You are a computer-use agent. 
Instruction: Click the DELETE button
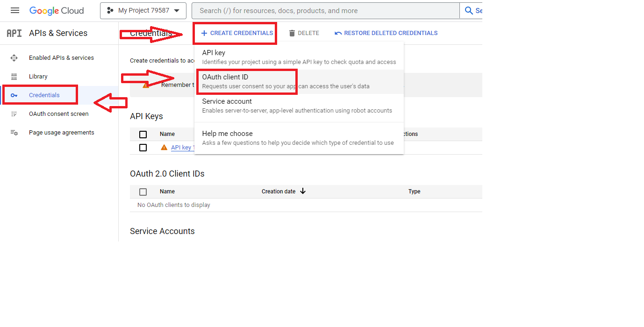pyautogui.click(x=304, y=33)
